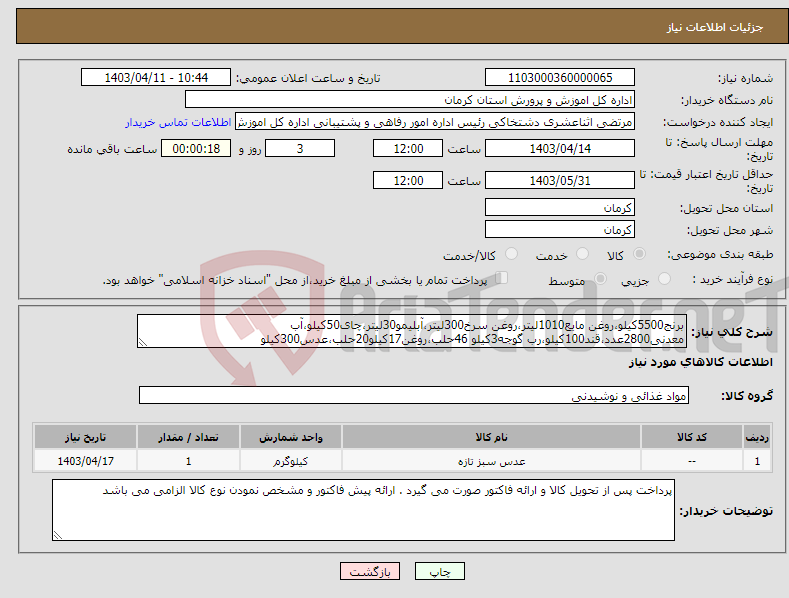This screenshot has height=598, width=789.
Task: Toggle the اسناد خزانه اسلامی payment checkbox
Action: [x=502, y=277]
